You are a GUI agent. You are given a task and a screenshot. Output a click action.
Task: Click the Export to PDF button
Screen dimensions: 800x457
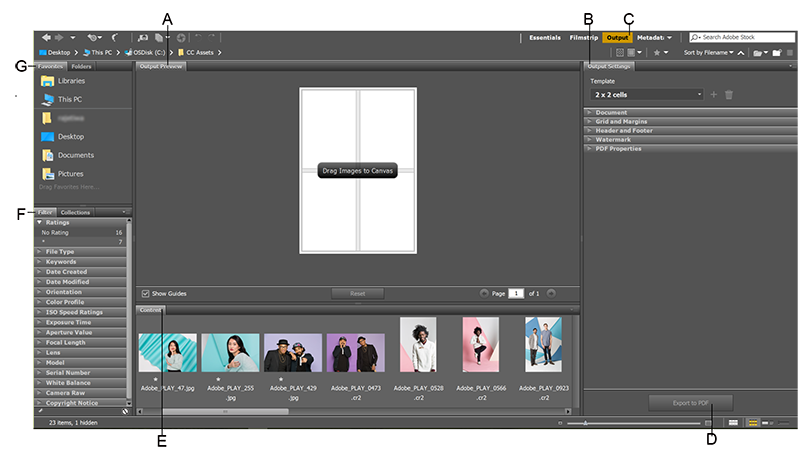(x=690, y=402)
